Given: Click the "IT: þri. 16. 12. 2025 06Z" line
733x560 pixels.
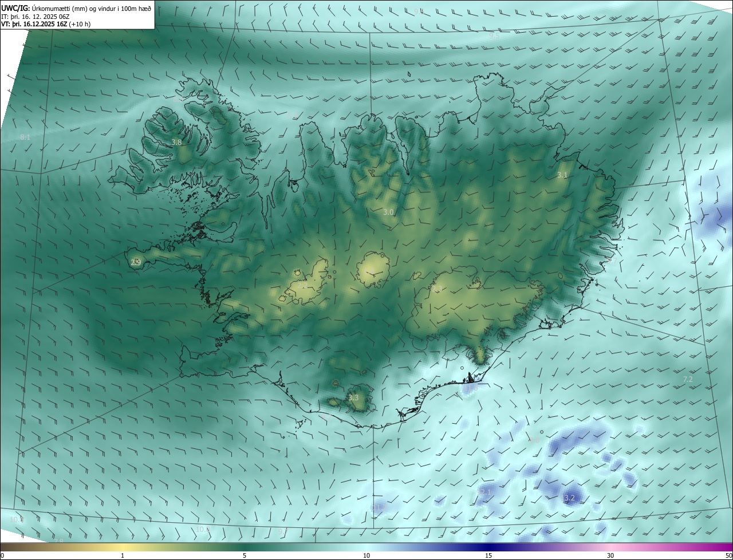Looking at the screenshot, I should pyautogui.click(x=36, y=17).
